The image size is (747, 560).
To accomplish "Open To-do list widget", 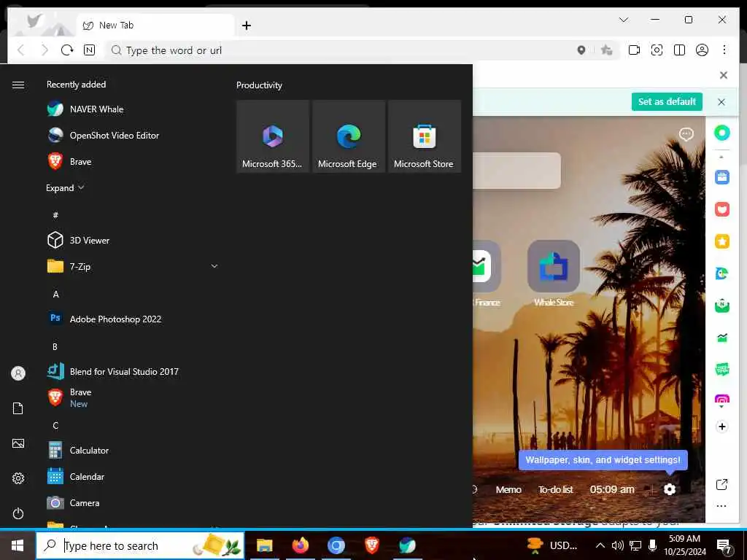I will click(555, 489).
